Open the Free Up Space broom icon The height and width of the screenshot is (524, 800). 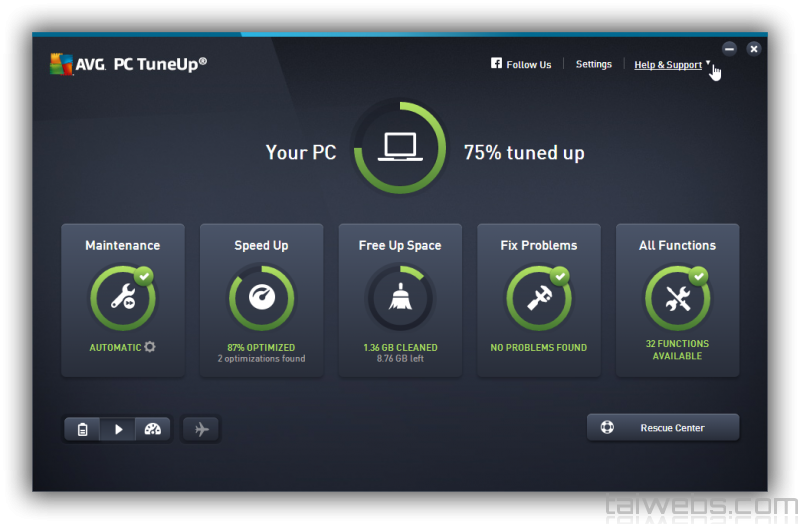(400, 299)
